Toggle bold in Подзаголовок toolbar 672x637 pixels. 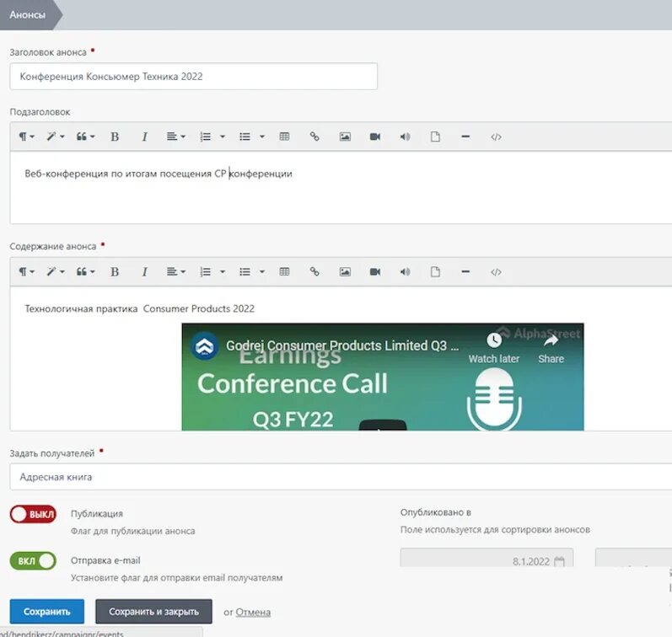(x=115, y=136)
